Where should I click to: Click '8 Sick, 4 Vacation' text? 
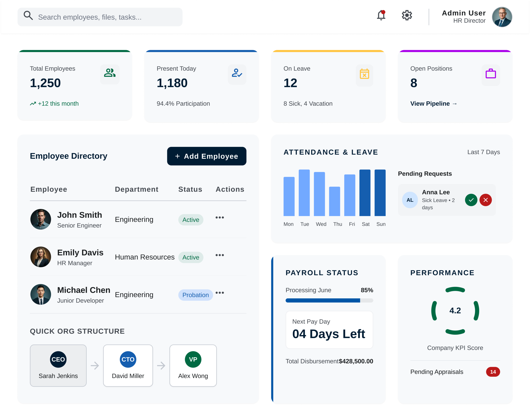coord(308,104)
